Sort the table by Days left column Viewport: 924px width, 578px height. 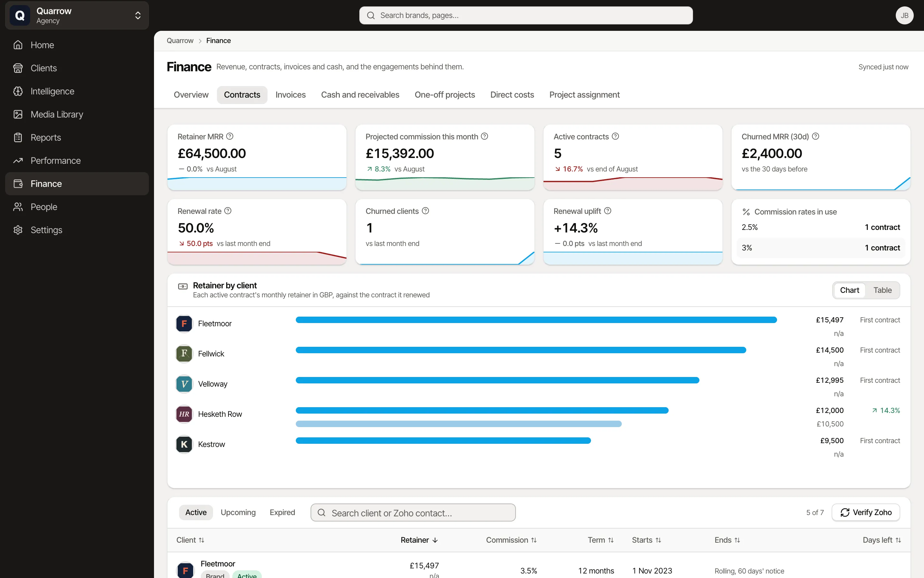(x=882, y=540)
